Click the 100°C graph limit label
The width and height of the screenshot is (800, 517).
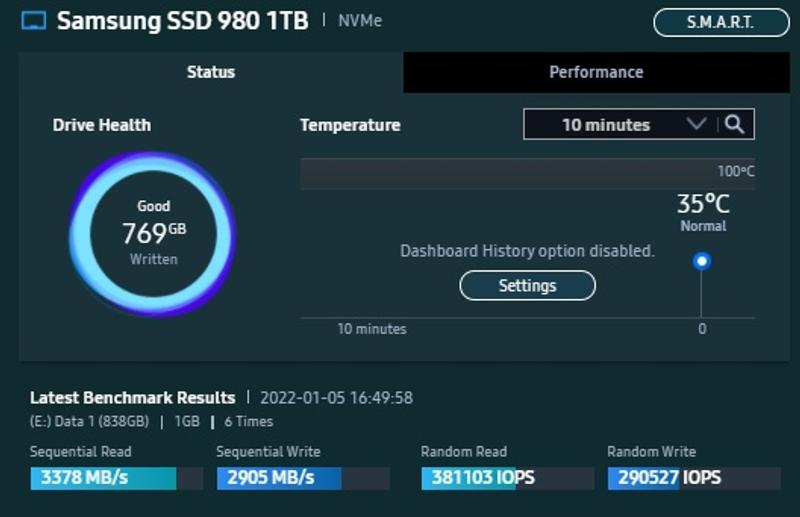[736, 171]
